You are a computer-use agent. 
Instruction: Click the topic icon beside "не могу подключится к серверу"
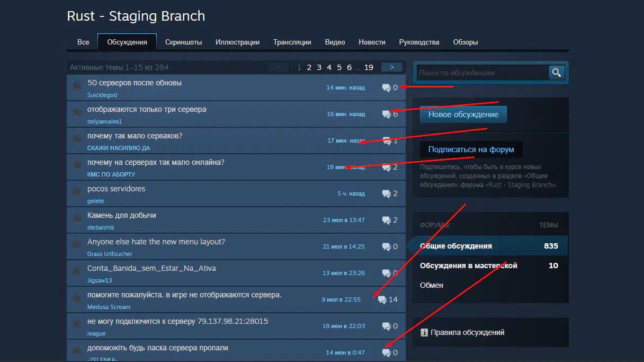coord(77,324)
